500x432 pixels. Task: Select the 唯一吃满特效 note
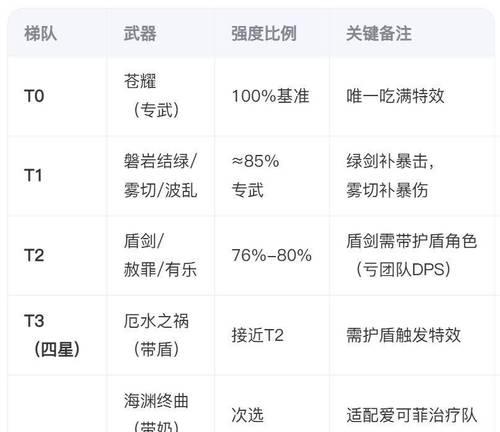pyautogui.click(x=395, y=96)
